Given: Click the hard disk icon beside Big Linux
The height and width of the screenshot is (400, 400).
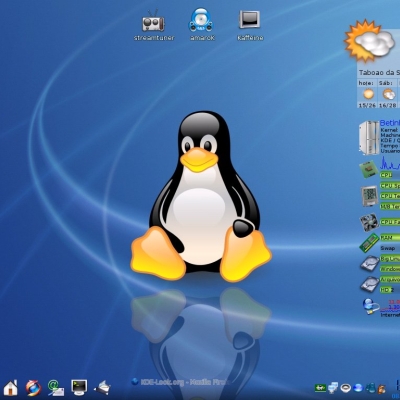Looking at the screenshot, I should click(370, 263).
